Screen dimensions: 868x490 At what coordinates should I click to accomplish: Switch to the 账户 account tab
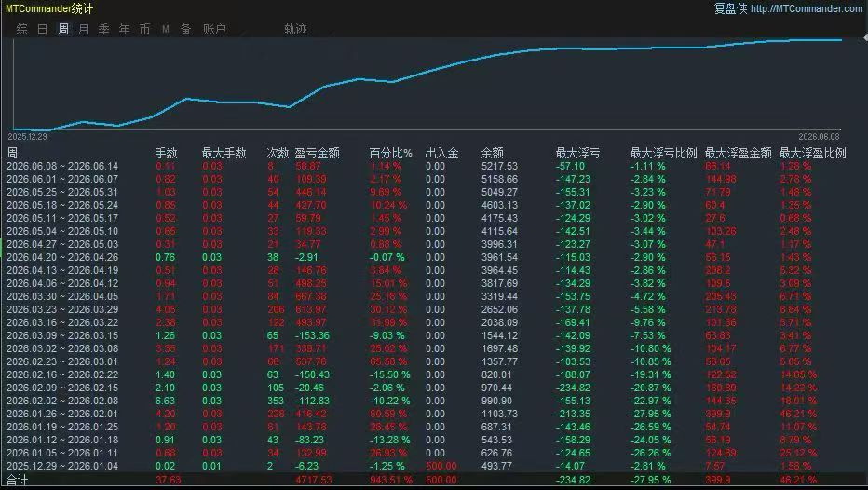pos(215,29)
